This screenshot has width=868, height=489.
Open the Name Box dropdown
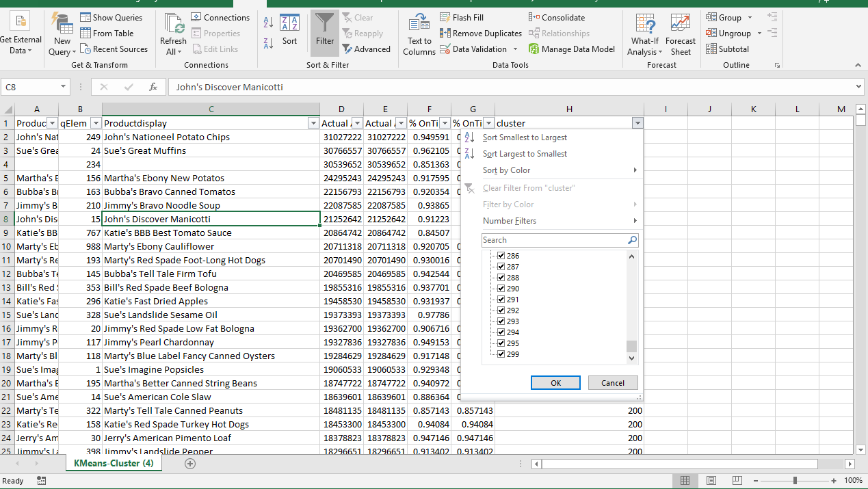pyautogui.click(x=64, y=87)
